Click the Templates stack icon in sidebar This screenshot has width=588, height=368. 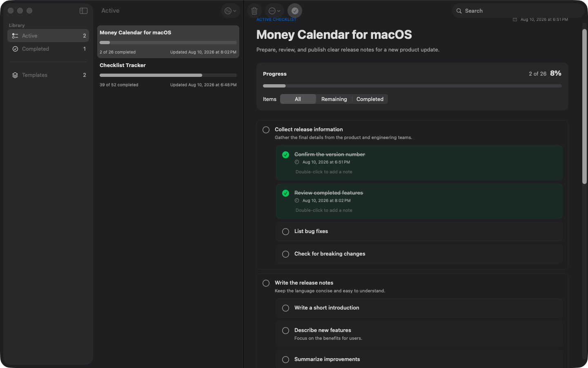pos(15,75)
